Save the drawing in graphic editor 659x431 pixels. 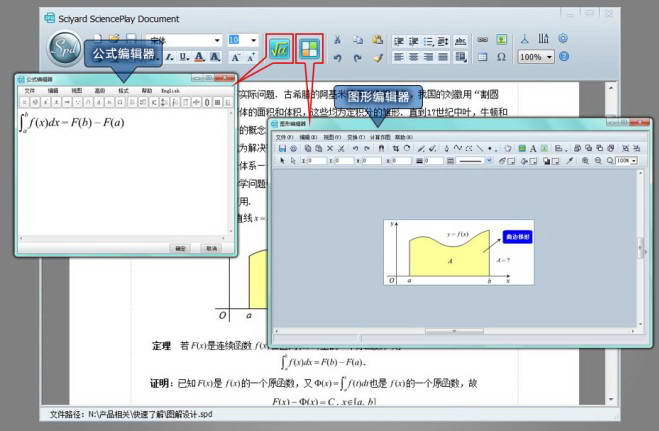pyautogui.click(x=282, y=148)
